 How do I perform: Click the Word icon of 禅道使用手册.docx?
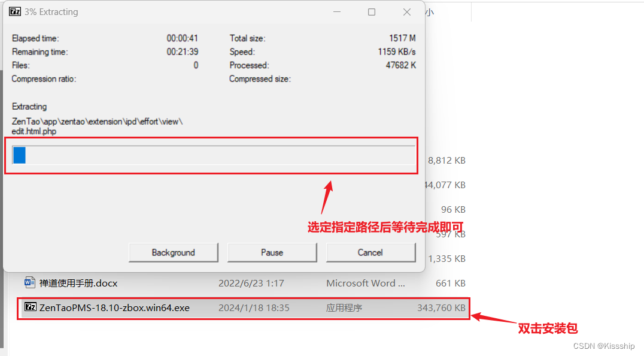29,282
